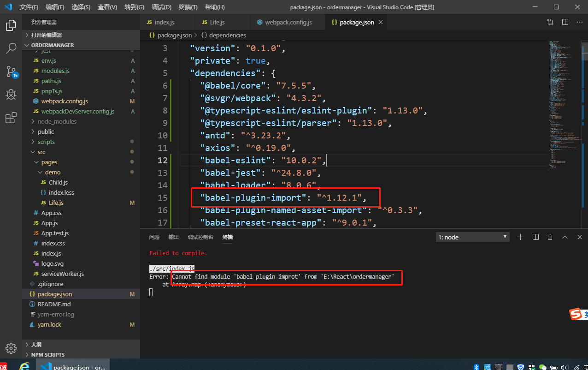The height and width of the screenshot is (370, 588).
Task: Kill the terminal with the trash icon
Action: click(550, 237)
